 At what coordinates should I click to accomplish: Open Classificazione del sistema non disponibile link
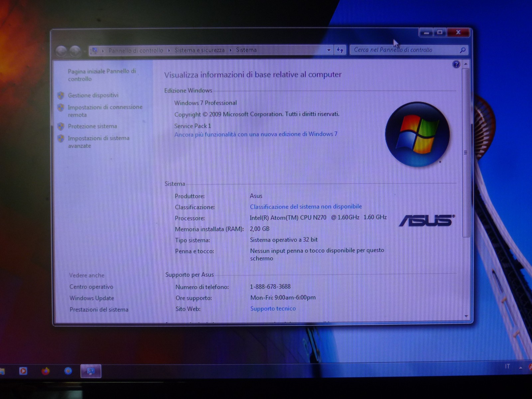tap(306, 206)
